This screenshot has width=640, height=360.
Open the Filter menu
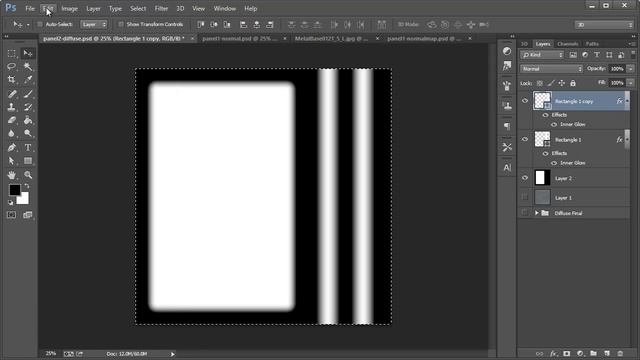(x=161, y=9)
